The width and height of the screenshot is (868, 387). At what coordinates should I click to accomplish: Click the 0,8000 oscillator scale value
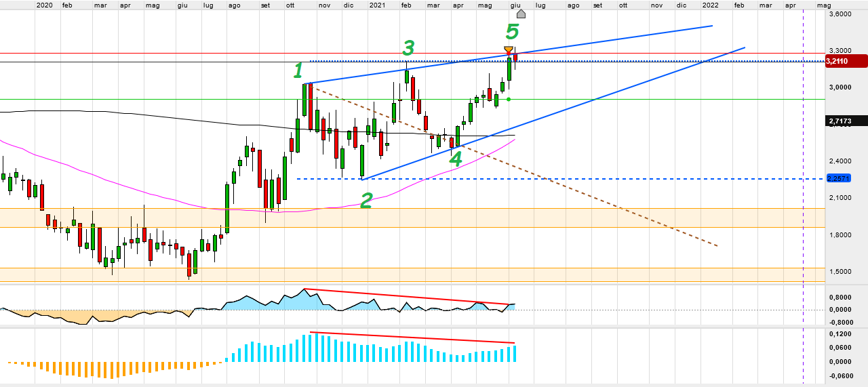click(x=841, y=297)
